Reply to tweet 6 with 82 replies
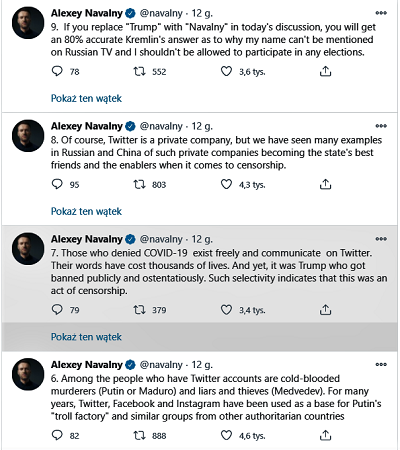The height and width of the screenshot is (450, 400). pyautogui.click(x=57, y=435)
